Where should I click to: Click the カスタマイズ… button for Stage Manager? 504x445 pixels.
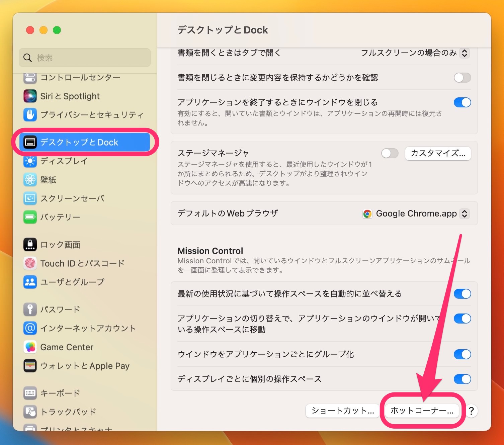point(438,154)
